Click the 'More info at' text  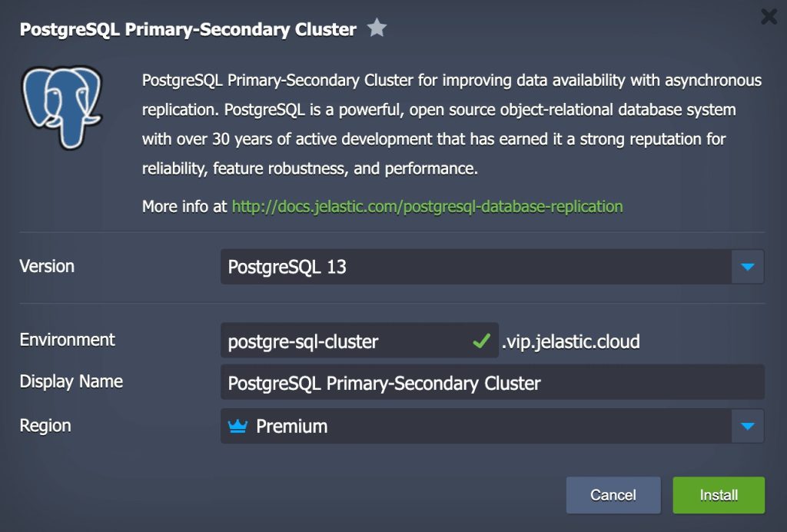[x=184, y=206]
